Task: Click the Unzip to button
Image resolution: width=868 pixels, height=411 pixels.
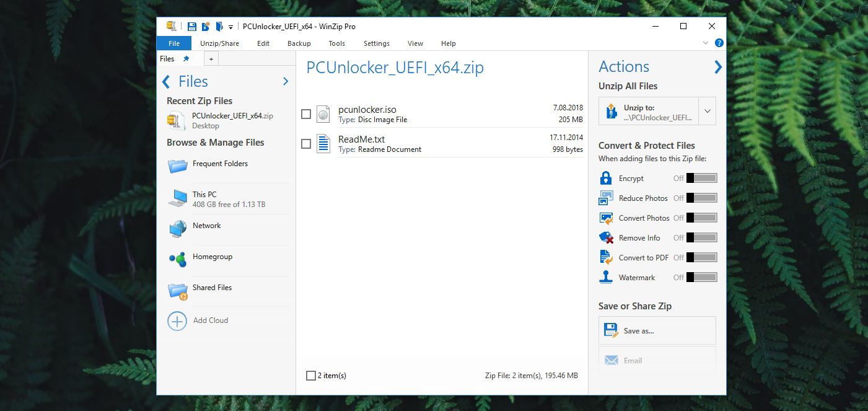Action: 648,112
